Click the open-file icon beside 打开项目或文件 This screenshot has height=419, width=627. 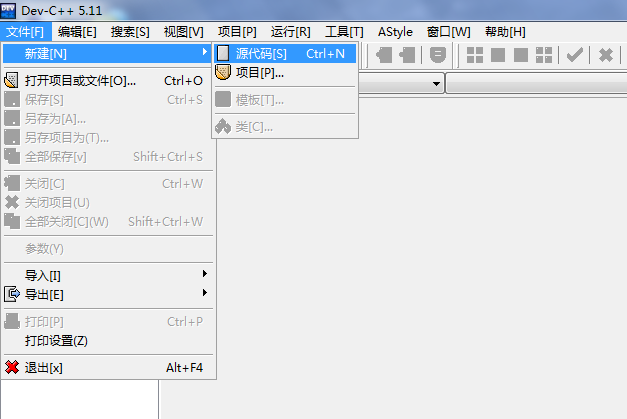pos(12,80)
